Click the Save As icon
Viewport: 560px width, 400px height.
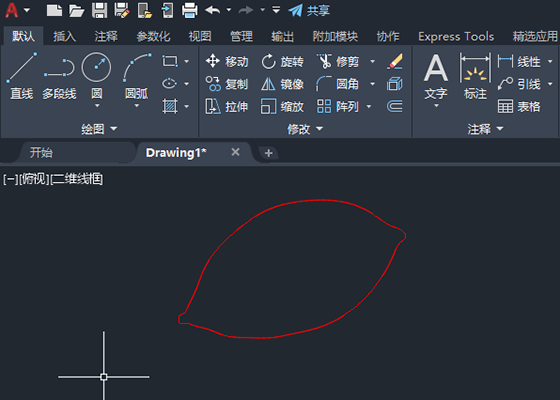click(122, 10)
